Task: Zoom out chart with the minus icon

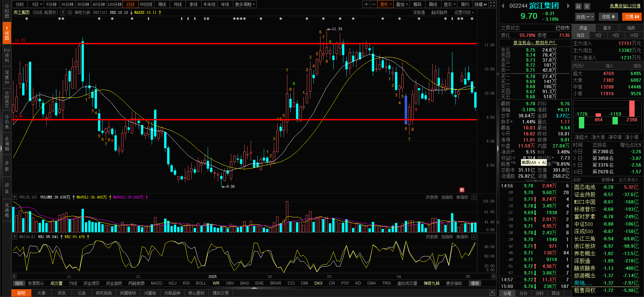Action: pos(373,4)
